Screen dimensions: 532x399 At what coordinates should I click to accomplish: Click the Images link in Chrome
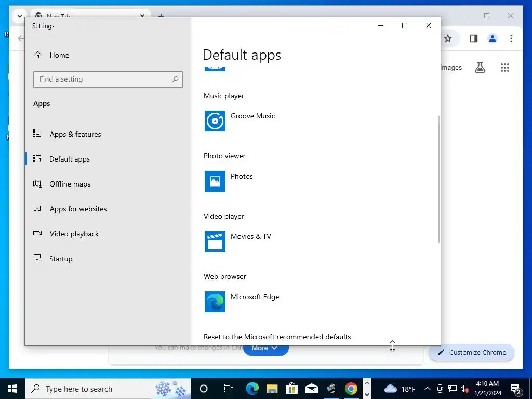click(x=451, y=67)
